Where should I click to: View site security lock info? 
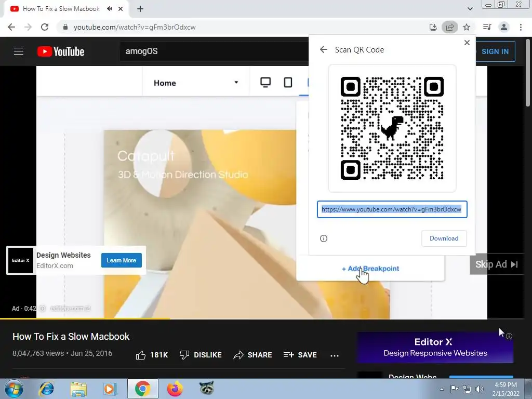click(x=65, y=27)
